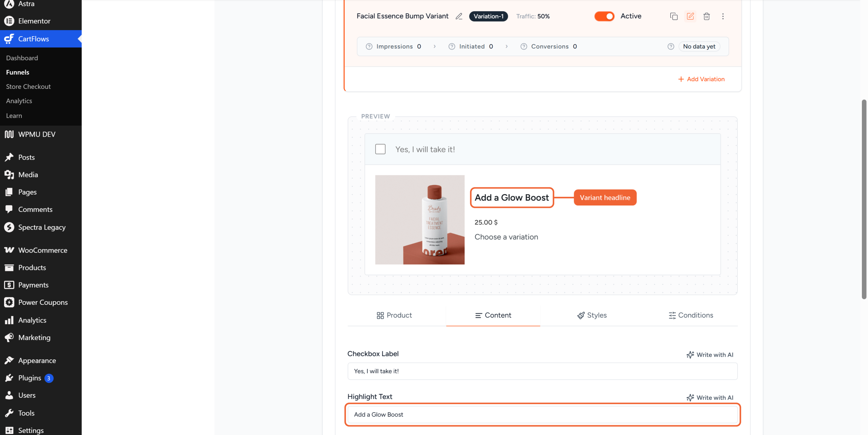
Task: Duplicate the Facial Essence Bump Variant
Action: pyautogui.click(x=674, y=16)
